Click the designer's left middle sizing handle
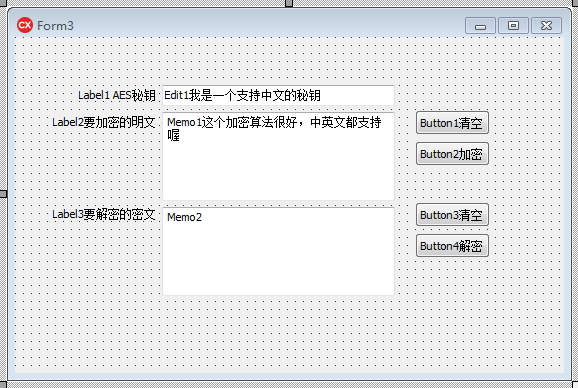578x388 pixels. 3,194
